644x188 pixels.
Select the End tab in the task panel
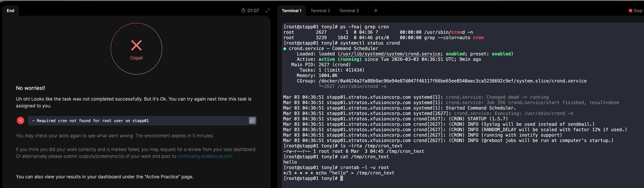click(x=10, y=11)
